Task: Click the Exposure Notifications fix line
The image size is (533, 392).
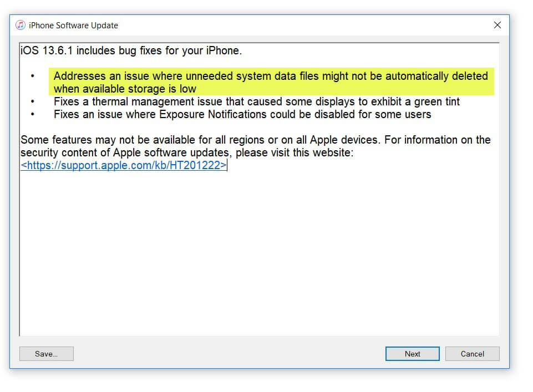Action: [242, 115]
